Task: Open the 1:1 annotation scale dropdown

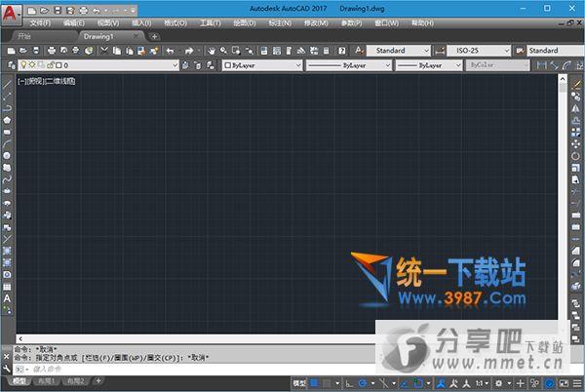Action: (482, 383)
